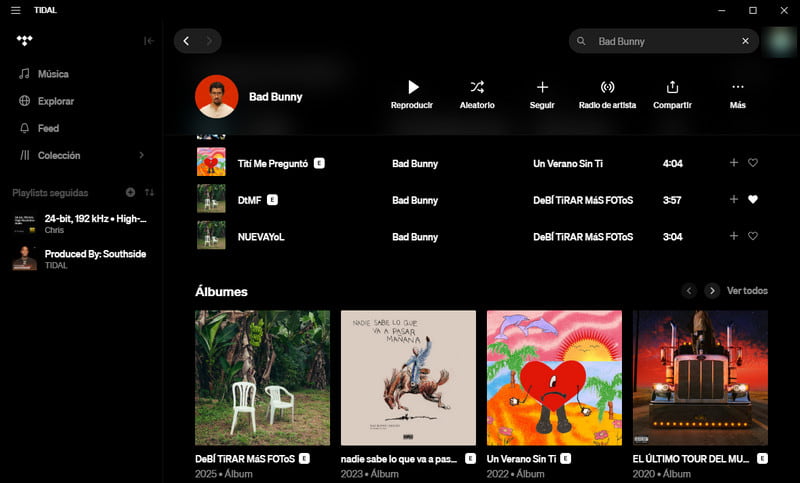Sort followed playlists
Viewport: 800px width, 483px height.
(149, 192)
